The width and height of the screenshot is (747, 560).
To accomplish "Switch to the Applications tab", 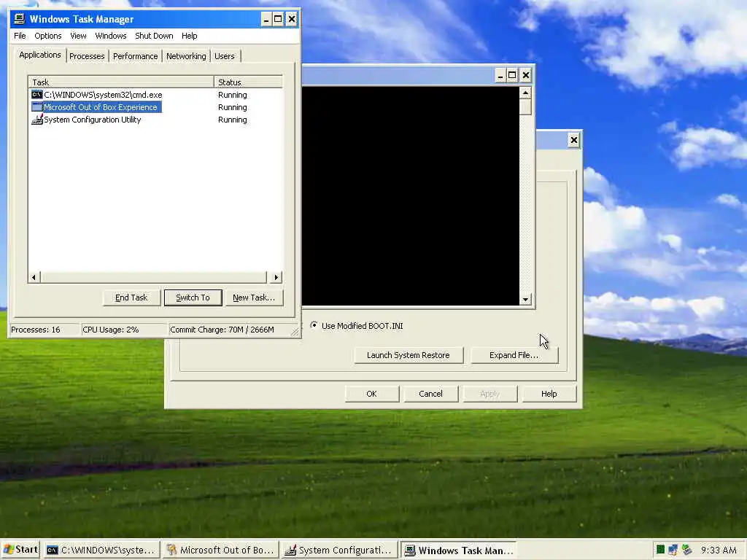I will [x=40, y=55].
